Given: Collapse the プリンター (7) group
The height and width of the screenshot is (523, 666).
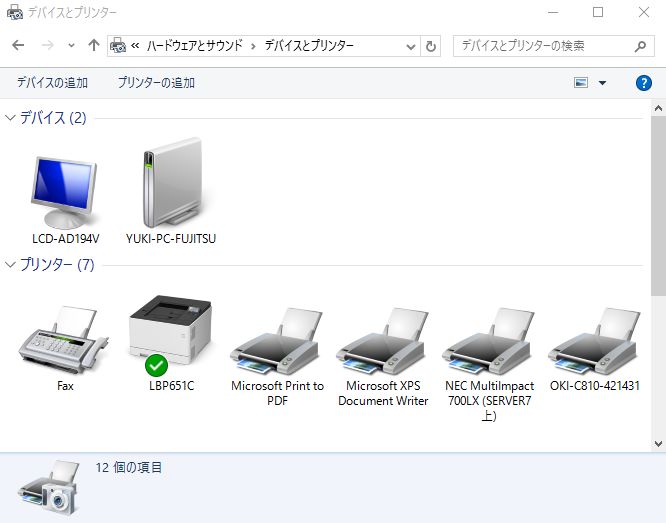Looking at the screenshot, I should [x=11, y=265].
